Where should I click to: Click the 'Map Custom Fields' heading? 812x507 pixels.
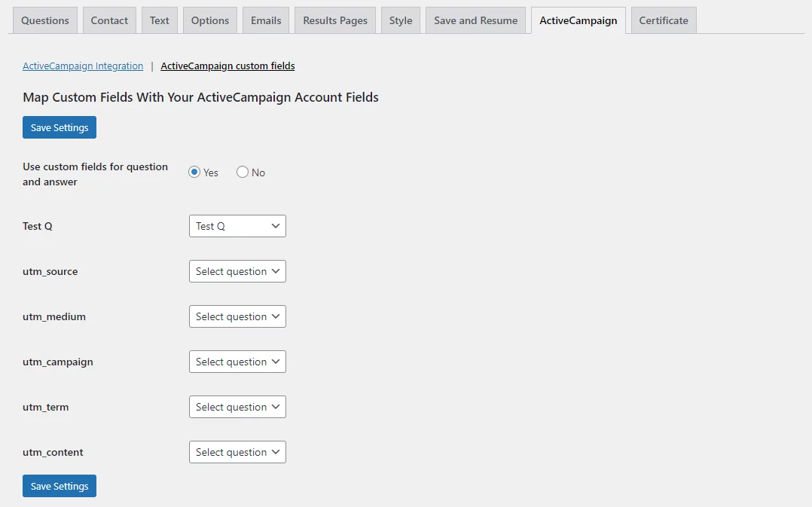click(200, 97)
